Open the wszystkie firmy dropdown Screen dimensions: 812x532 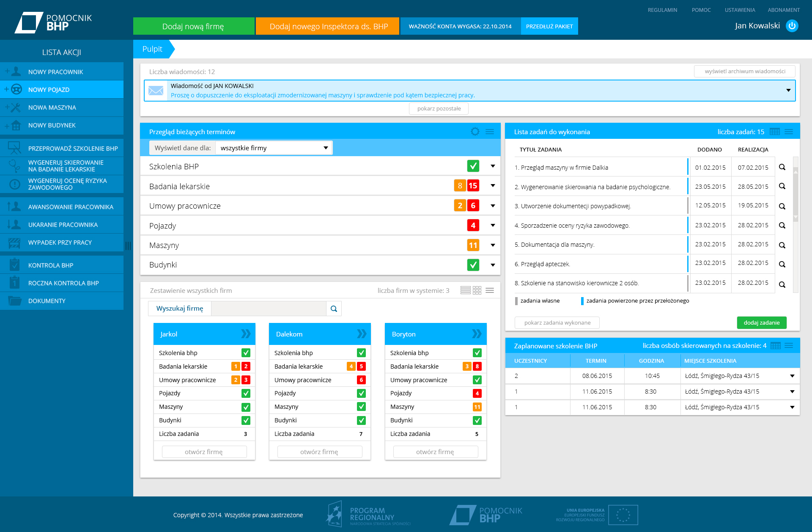pyautogui.click(x=274, y=148)
